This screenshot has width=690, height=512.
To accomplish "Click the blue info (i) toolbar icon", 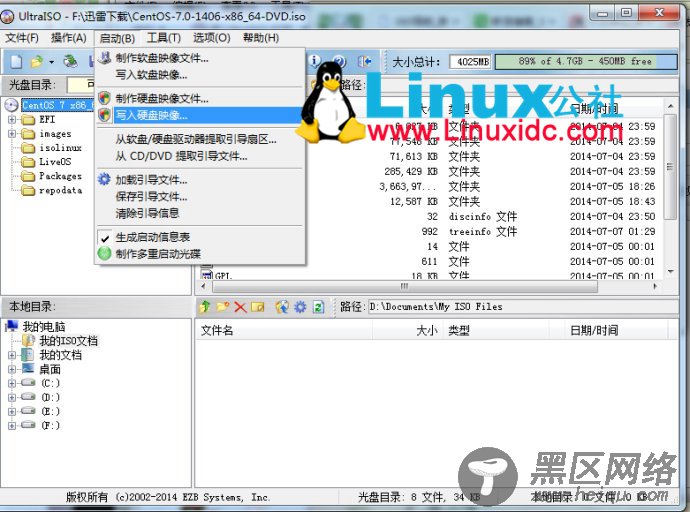I will click(314, 61).
